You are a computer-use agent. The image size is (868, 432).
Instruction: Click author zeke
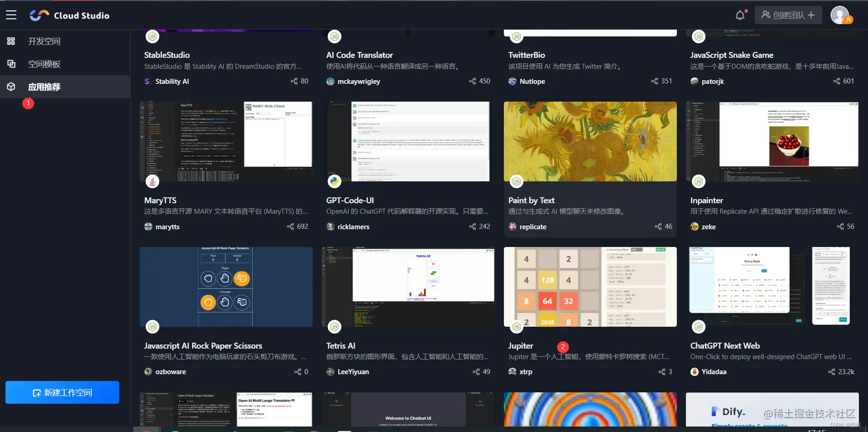pos(708,227)
